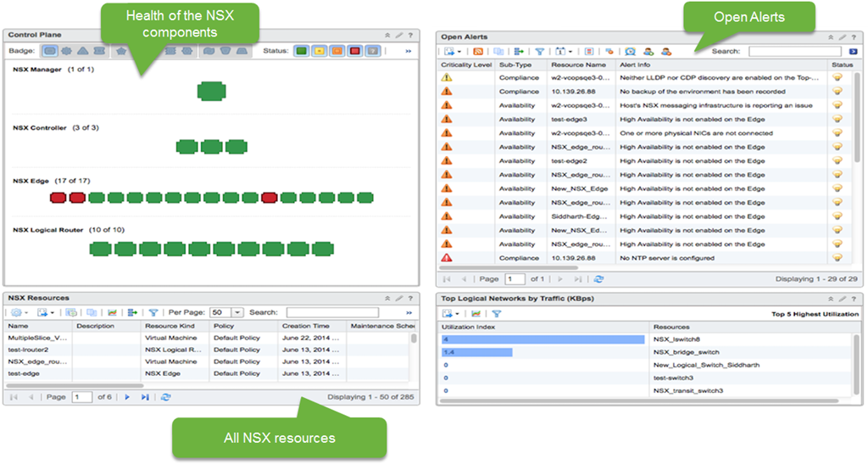The width and height of the screenshot is (868, 465).
Task: Toggle the green status filter
Action: point(300,51)
